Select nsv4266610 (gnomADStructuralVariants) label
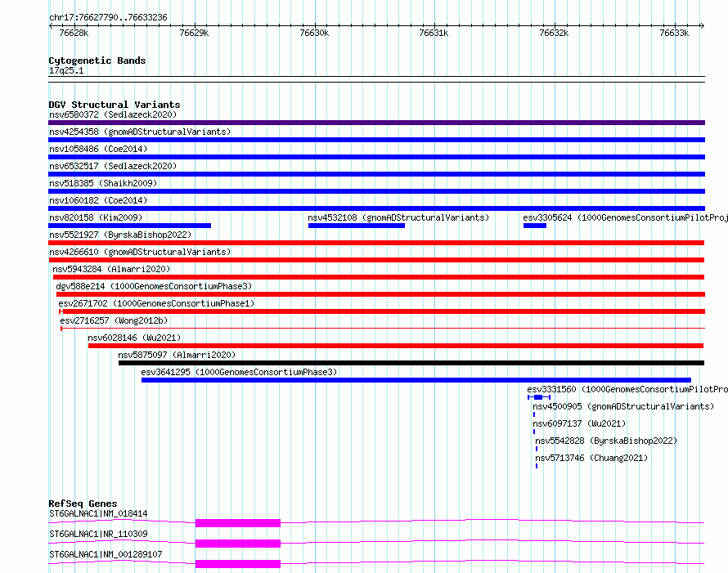This screenshot has height=573, width=728. (140, 252)
